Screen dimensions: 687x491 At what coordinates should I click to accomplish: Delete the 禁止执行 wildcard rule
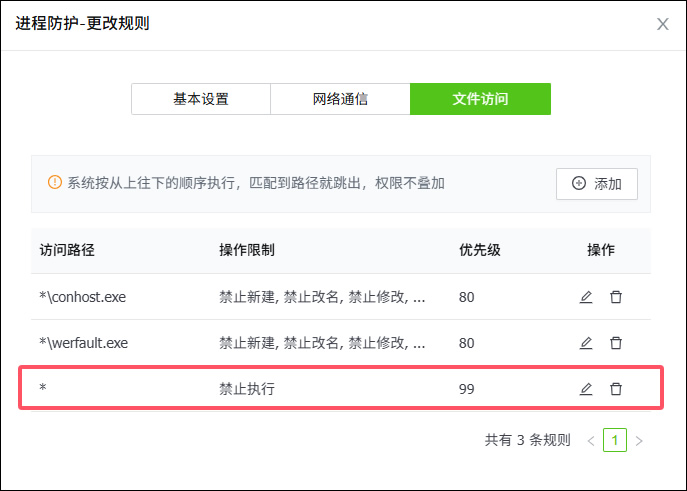(616, 389)
